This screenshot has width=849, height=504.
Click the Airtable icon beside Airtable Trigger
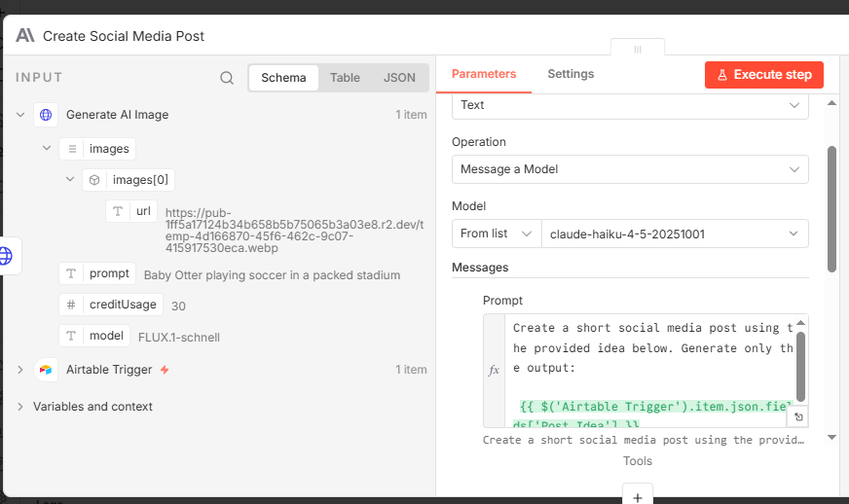tap(46, 370)
